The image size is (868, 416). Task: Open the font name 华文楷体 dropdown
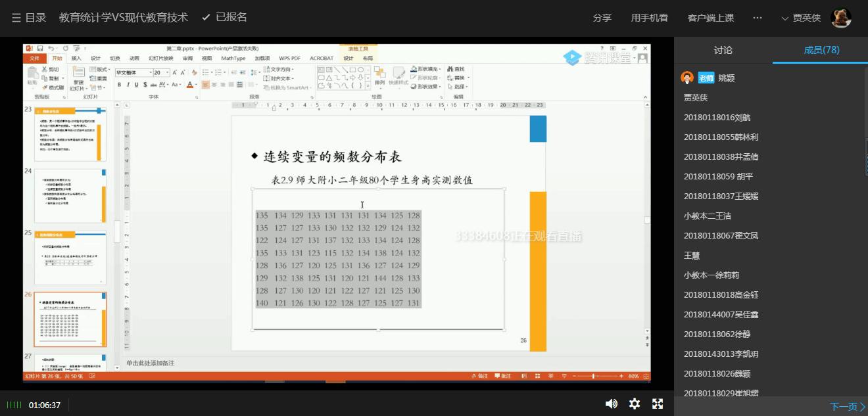point(150,72)
